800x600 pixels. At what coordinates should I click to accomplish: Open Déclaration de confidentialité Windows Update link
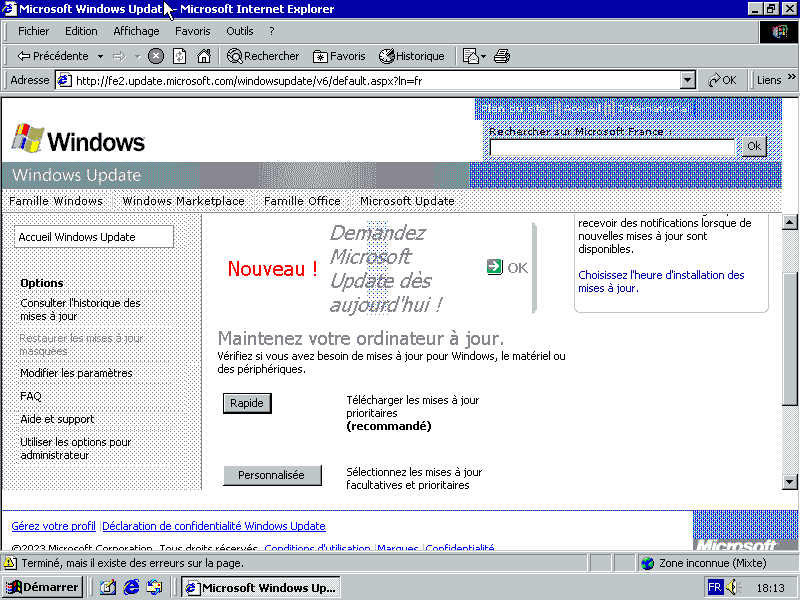[214, 526]
